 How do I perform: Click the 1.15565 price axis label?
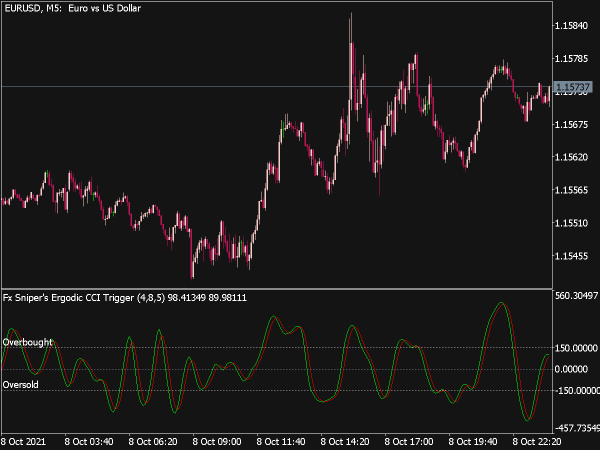click(571, 190)
